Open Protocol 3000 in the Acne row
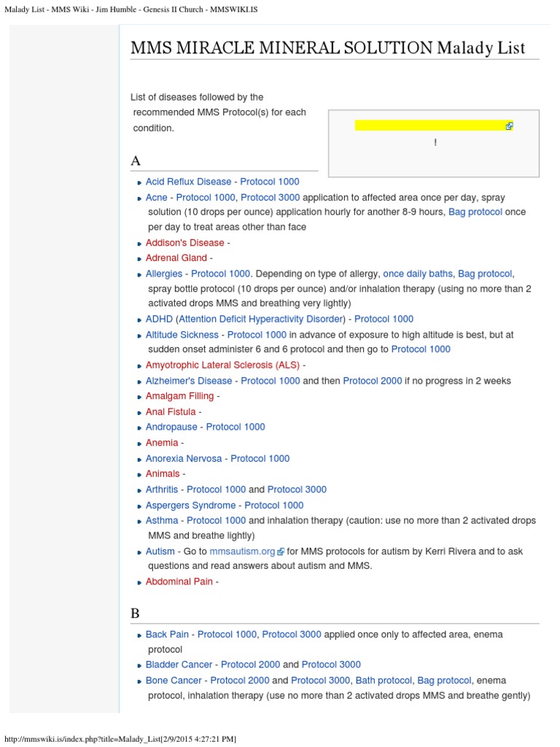This screenshot has width=560, height=747. 270,197
